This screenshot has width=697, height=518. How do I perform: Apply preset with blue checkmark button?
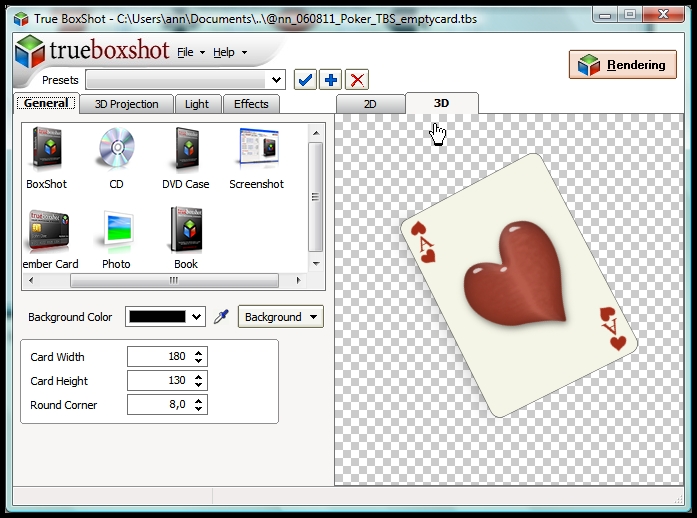point(305,80)
